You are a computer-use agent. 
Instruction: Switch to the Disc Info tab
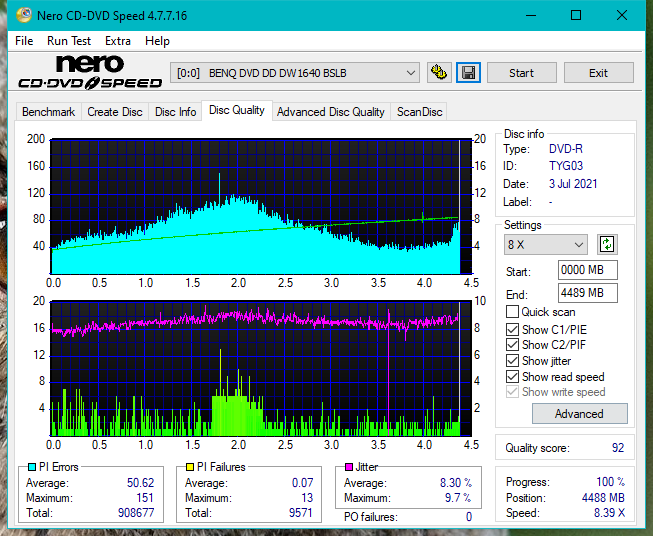click(175, 112)
